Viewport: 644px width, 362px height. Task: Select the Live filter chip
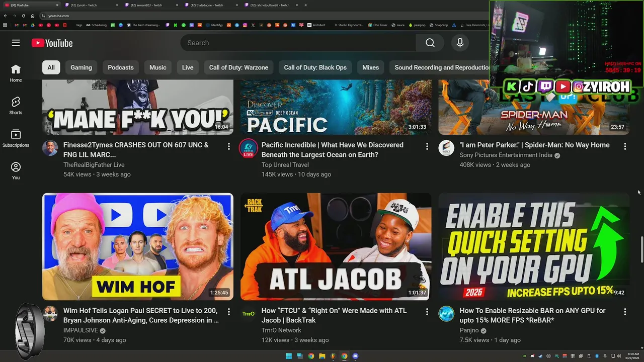click(188, 67)
